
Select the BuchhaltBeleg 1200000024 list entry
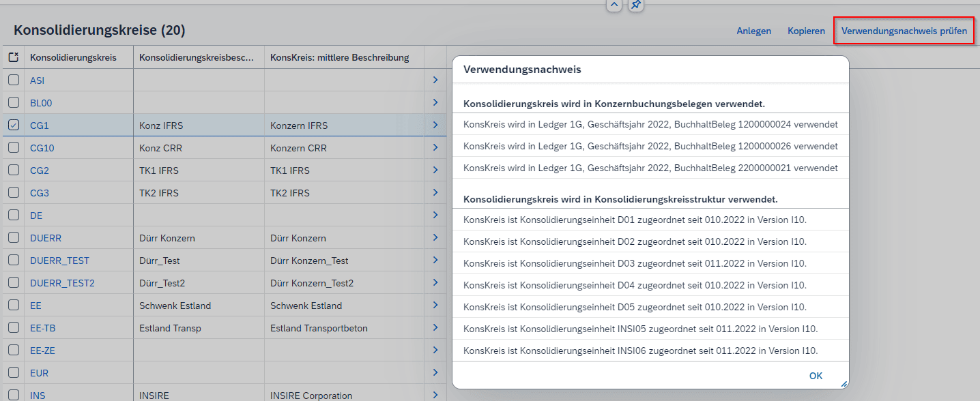tap(650, 125)
